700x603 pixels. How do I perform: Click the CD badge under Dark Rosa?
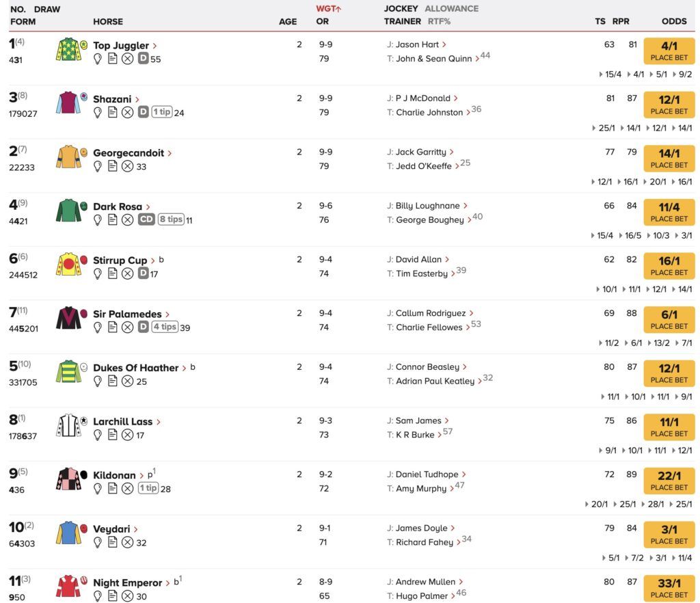pos(146,219)
